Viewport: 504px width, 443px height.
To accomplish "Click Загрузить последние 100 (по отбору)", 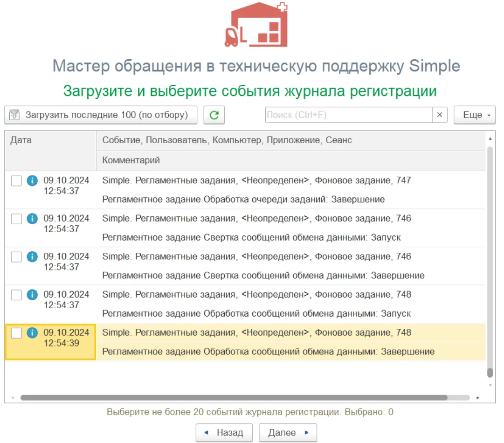I will [101, 115].
